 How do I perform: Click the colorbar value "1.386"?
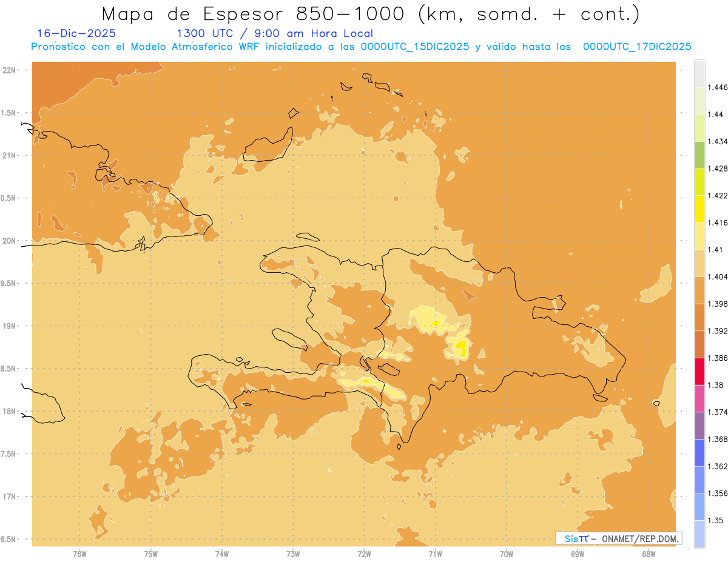[x=718, y=358]
